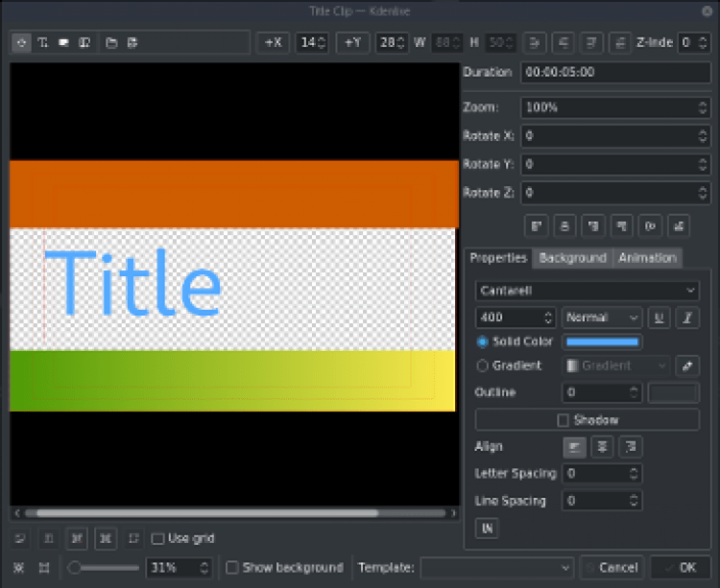Tick the Show background checkbox

point(232,568)
